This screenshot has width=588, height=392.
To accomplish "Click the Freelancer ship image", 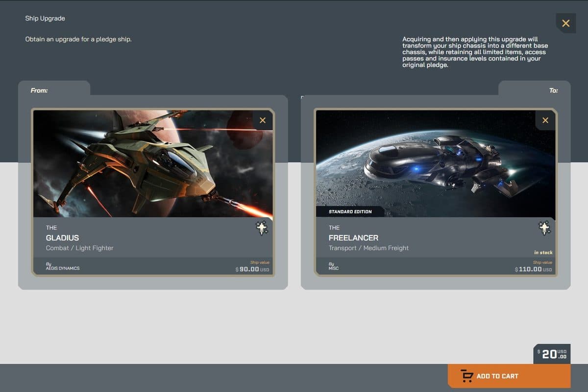I will [x=436, y=163].
